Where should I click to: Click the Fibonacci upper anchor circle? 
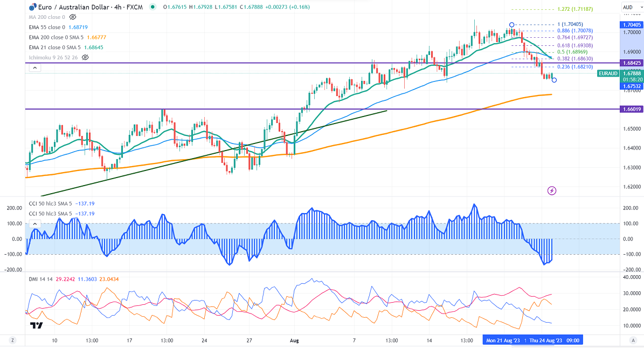(512, 25)
